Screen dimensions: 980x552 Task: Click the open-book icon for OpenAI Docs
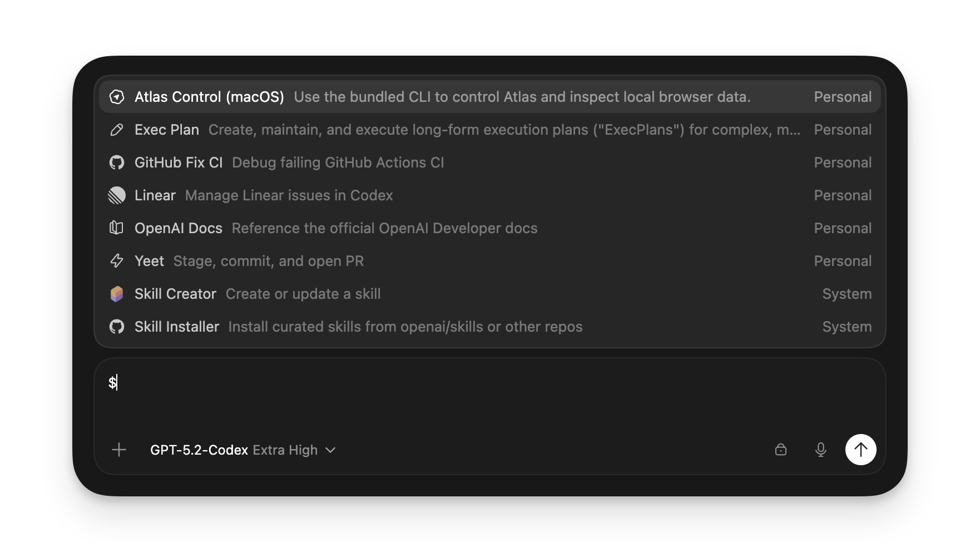point(116,228)
